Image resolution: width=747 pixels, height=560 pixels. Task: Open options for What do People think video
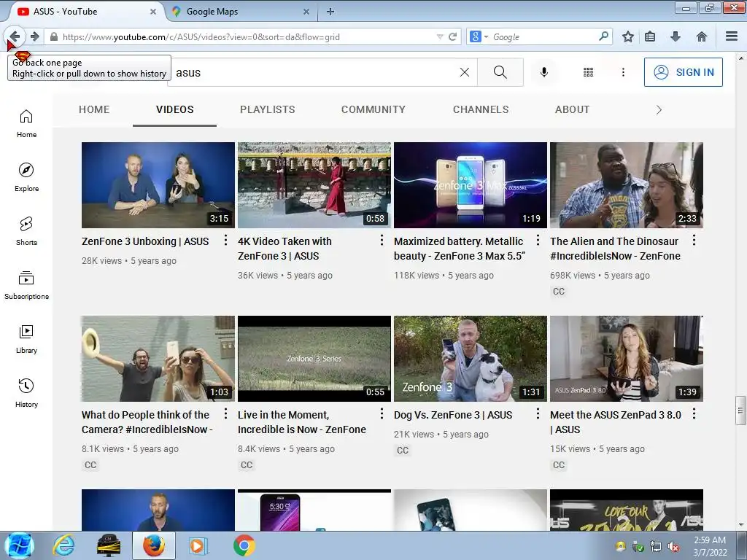226,414
